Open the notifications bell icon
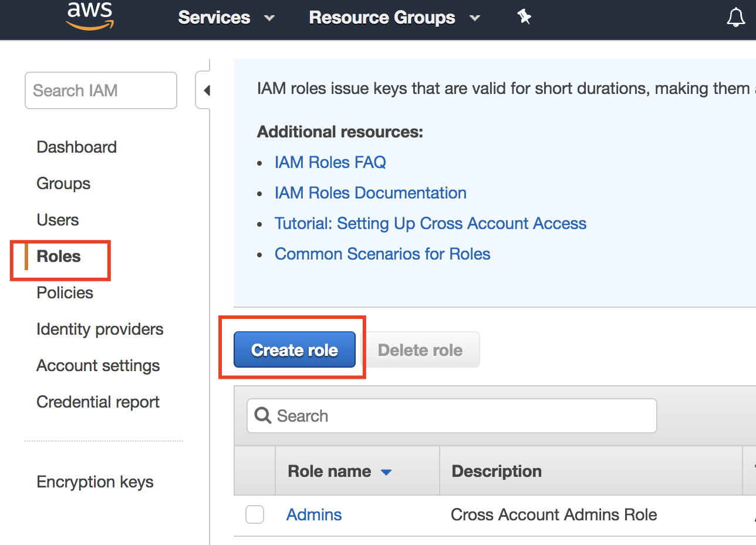This screenshot has width=756, height=545. 735,18
